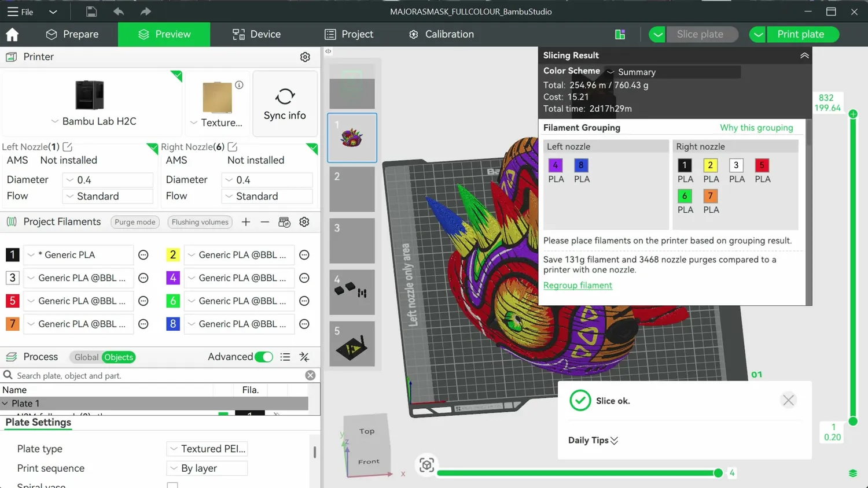This screenshot has height=488, width=868.
Task: Edit the Right Nozzle settings icon
Action: coord(233,147)
